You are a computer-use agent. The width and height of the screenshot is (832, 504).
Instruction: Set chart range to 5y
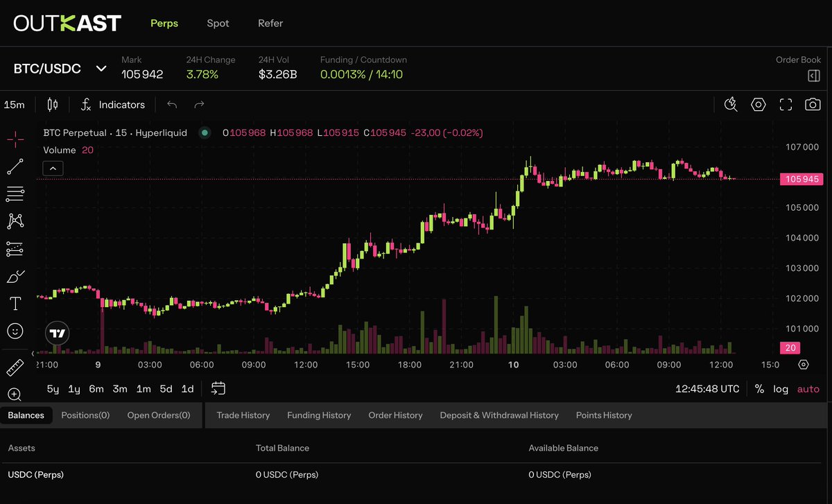point(53,389)
